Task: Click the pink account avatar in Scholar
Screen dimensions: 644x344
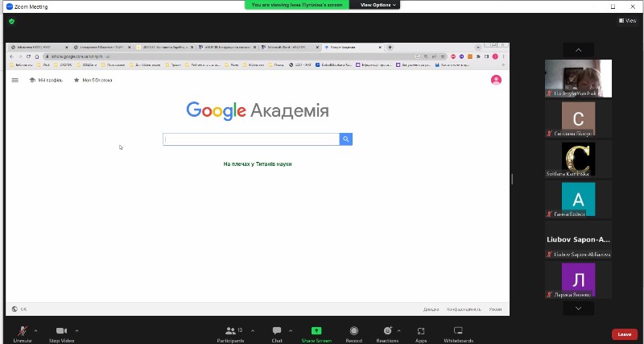Action: coord(496,80)
